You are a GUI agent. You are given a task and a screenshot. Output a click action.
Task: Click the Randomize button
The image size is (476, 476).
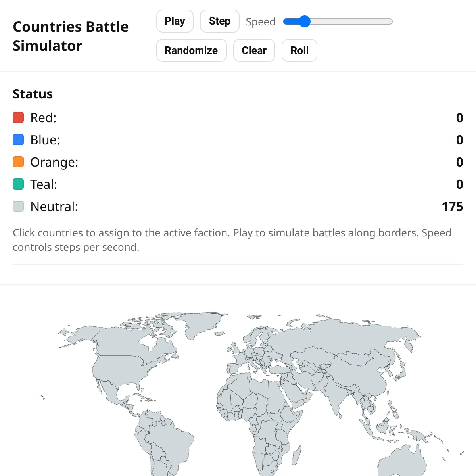pyautogui.click(x=191, y=50)
